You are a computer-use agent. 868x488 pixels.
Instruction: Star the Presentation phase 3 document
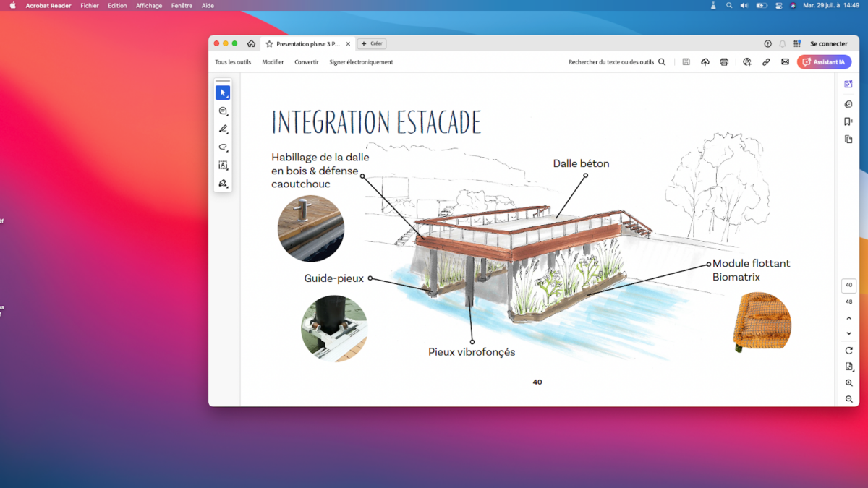click(269, 44)
